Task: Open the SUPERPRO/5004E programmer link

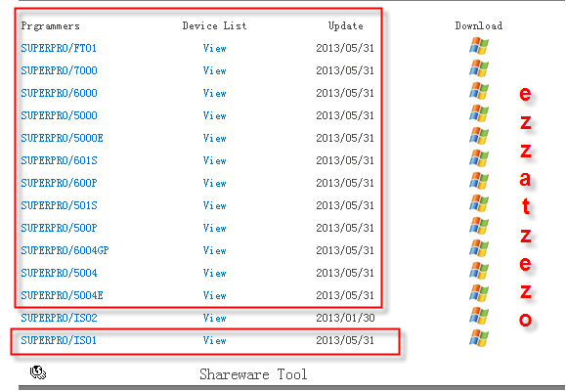Action: 62,295
